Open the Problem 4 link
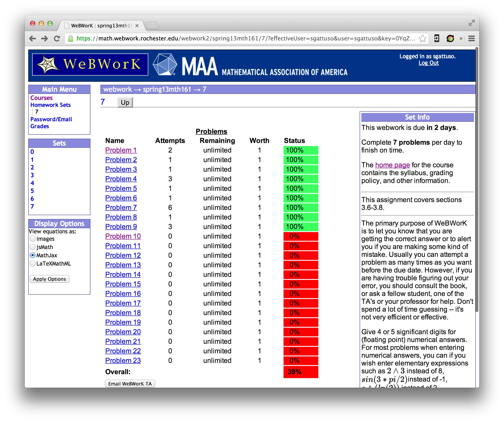The width and height of the screenshot is (504, 422). click(121, 179)
